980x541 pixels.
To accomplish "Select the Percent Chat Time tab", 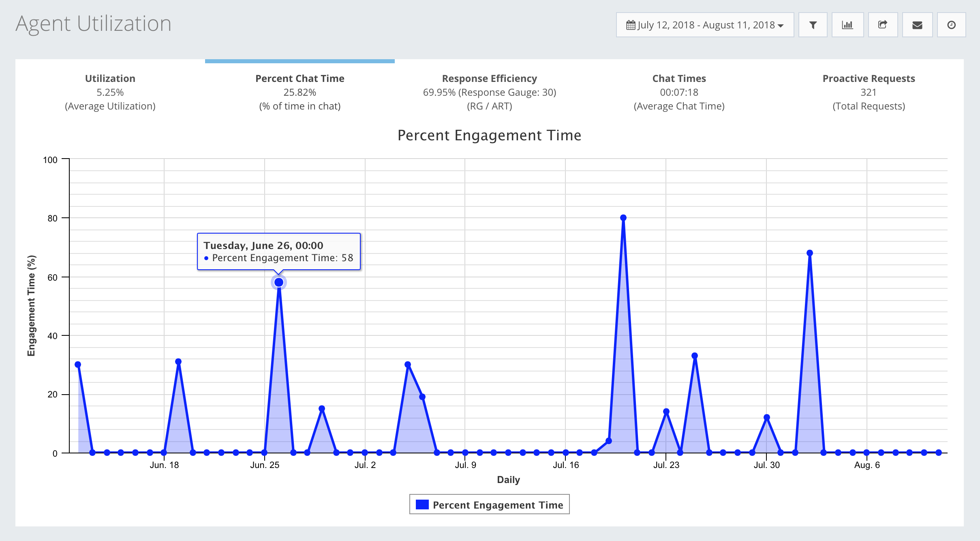I will (300, 92).
